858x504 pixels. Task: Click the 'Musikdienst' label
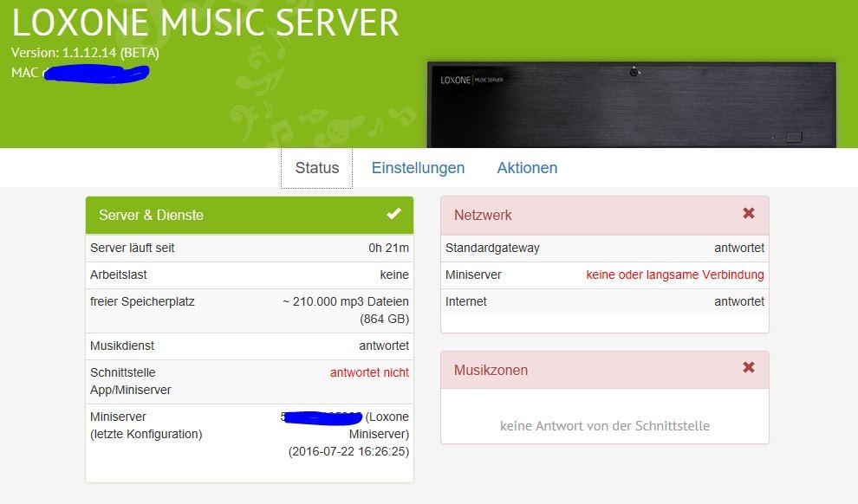click(122, 346)
